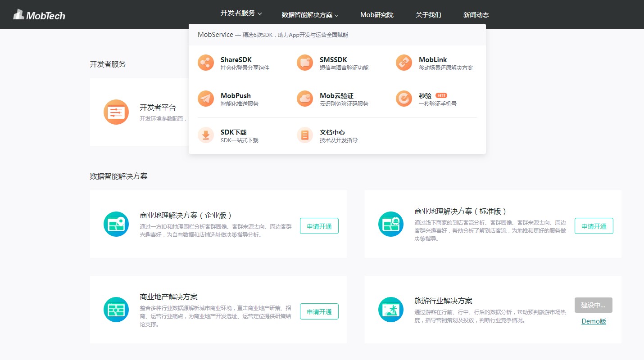Viewport: 644px width, 360px height.
Task: Click the 旅游行业解决方案 palm tree icon
Action: (391, 310)
